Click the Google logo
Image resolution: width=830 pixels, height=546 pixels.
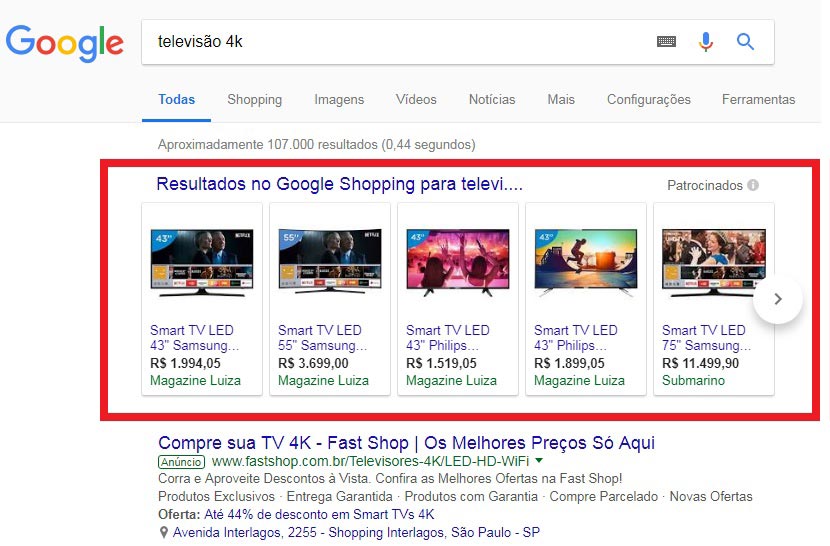[65, 43]
